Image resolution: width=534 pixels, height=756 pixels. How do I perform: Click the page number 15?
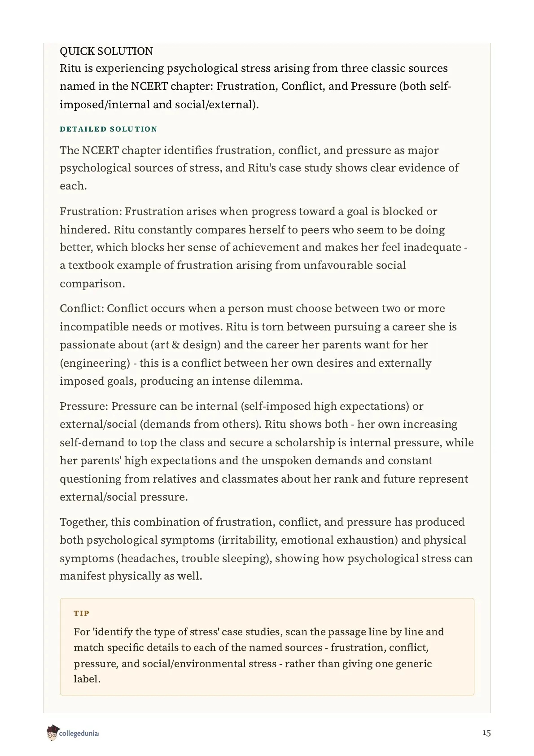(486, 733)
